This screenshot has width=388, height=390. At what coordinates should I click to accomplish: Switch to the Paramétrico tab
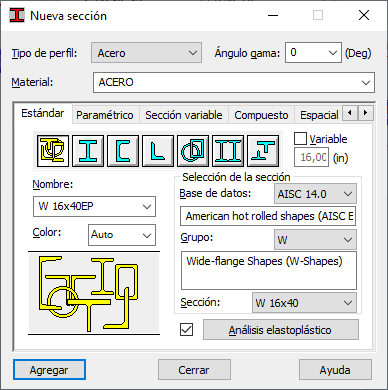coord(105,115)
